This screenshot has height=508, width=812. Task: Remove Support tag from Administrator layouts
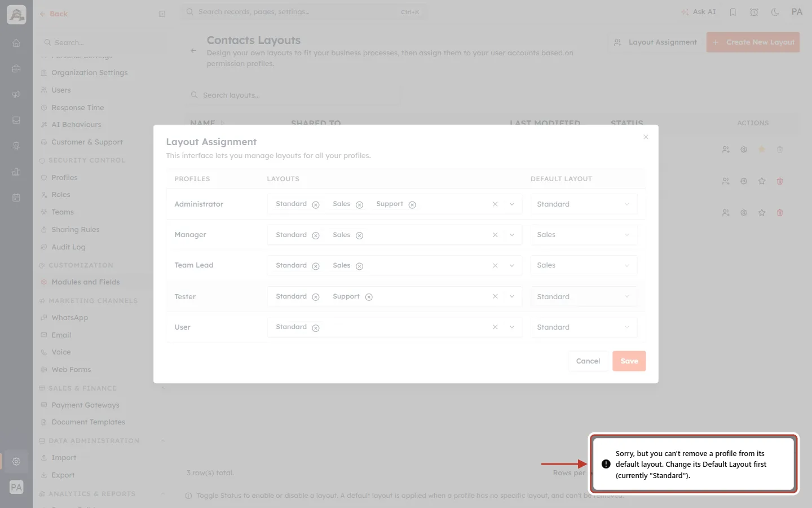(412, 205)
